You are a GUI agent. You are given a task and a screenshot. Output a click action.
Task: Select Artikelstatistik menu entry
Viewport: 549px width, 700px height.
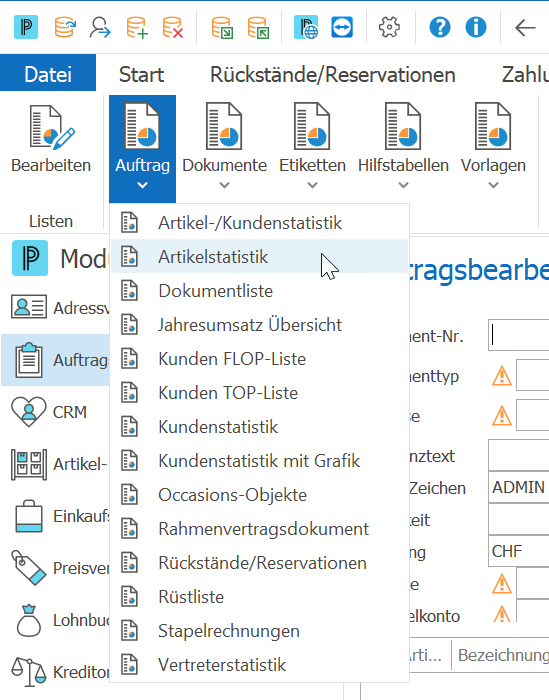(x=259, y=256)
